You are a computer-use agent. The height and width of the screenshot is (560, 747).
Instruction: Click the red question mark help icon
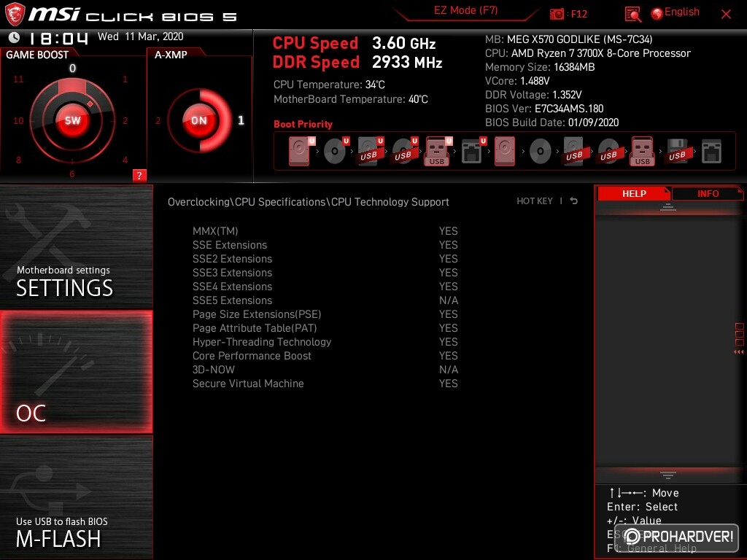tap(139, 175)
